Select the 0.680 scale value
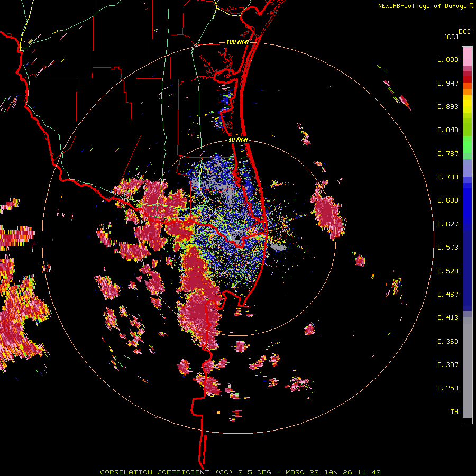Viewport: 476px width, 476px height. tap(448, 200)
